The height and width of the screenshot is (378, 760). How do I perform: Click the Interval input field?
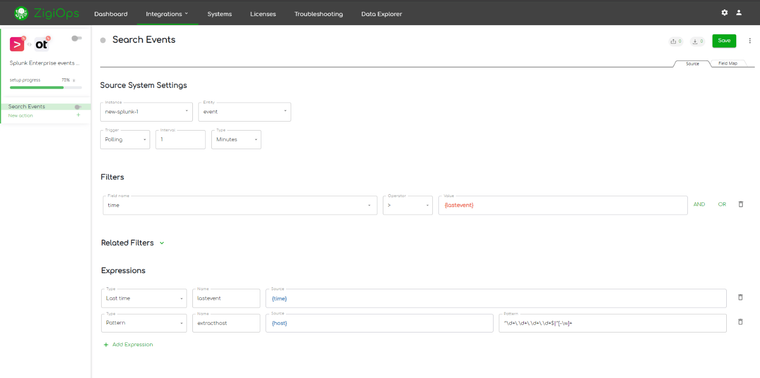pyautogui.click(x=180, y=140)
